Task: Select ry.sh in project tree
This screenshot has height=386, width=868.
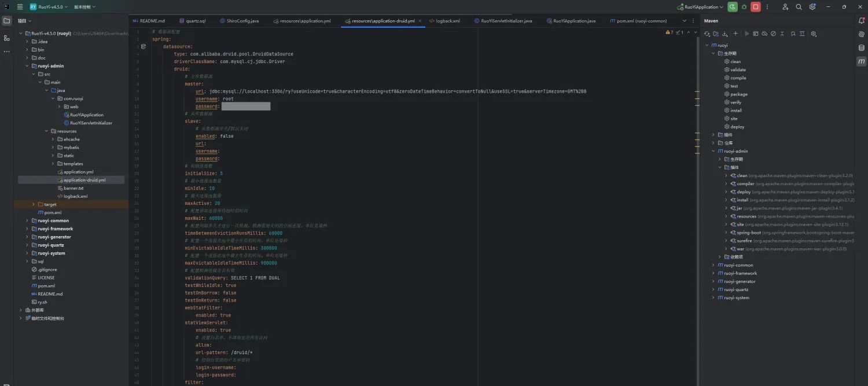Action: (39, 302)
